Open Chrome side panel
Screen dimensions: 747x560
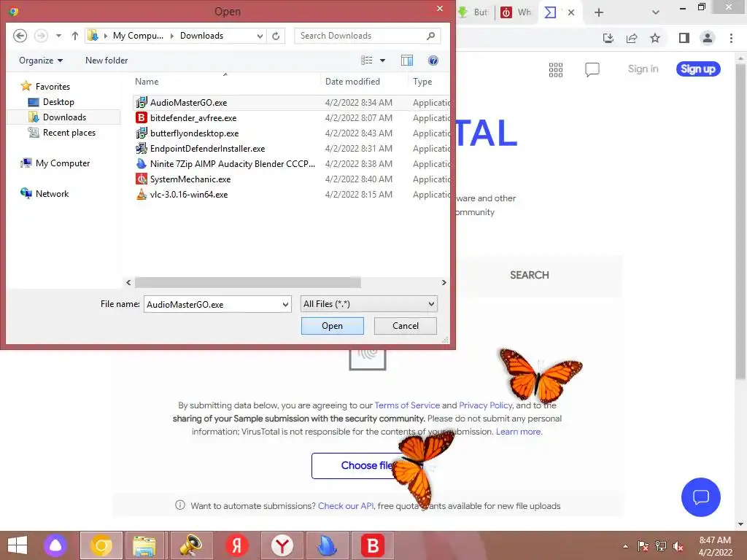tap(684, 38)
